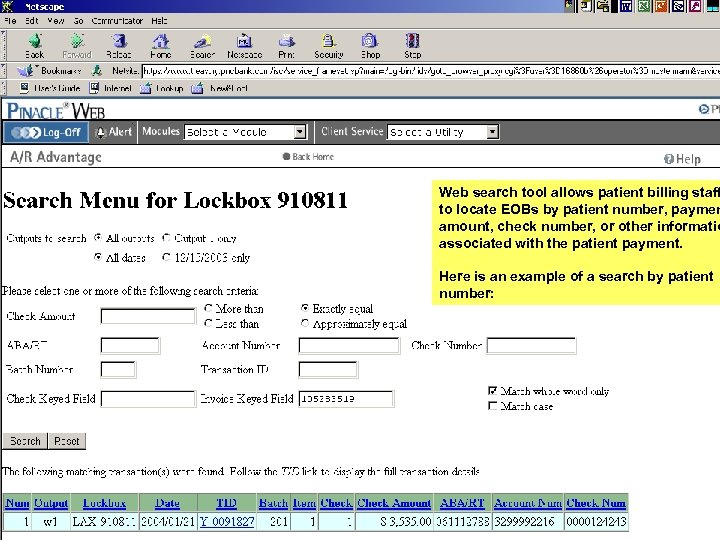
Task: Go to Home via toolbar icon
Action: tap(161, 41)
